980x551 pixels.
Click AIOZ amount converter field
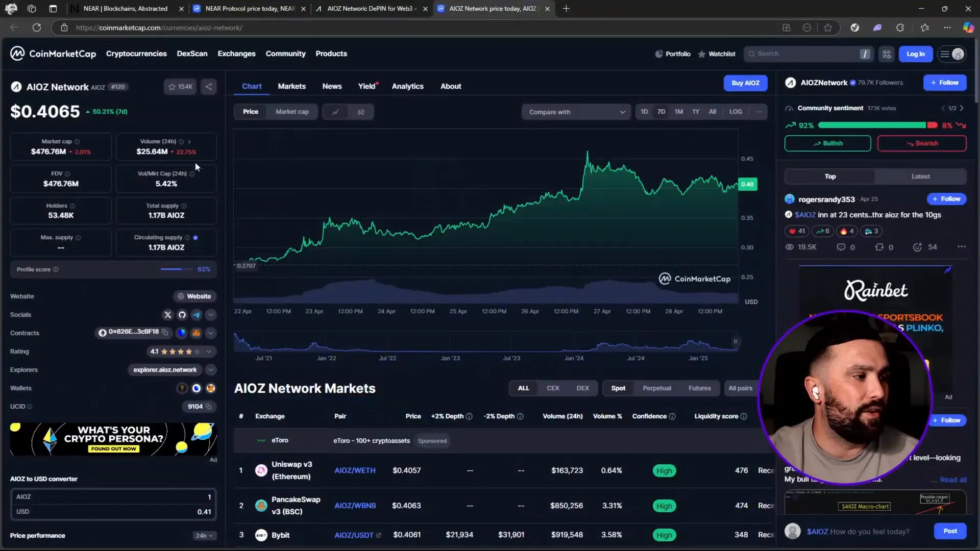(x=113, y=497)
